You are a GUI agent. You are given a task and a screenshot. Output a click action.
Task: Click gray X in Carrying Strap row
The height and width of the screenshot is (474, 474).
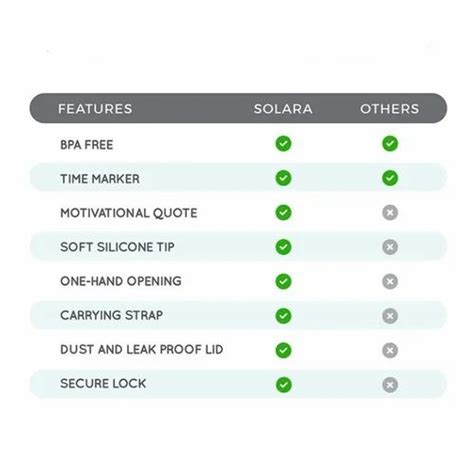click(390, 316)
